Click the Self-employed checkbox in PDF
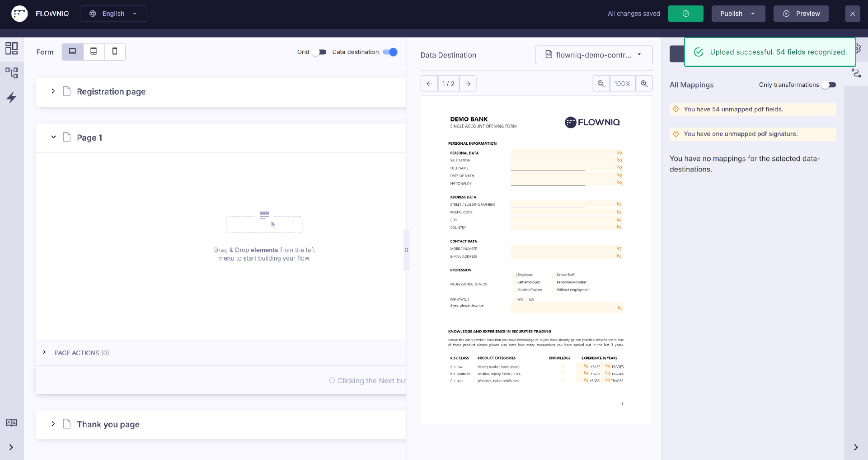This screenshot has height=460, width=868. click(x=515, y=282)
